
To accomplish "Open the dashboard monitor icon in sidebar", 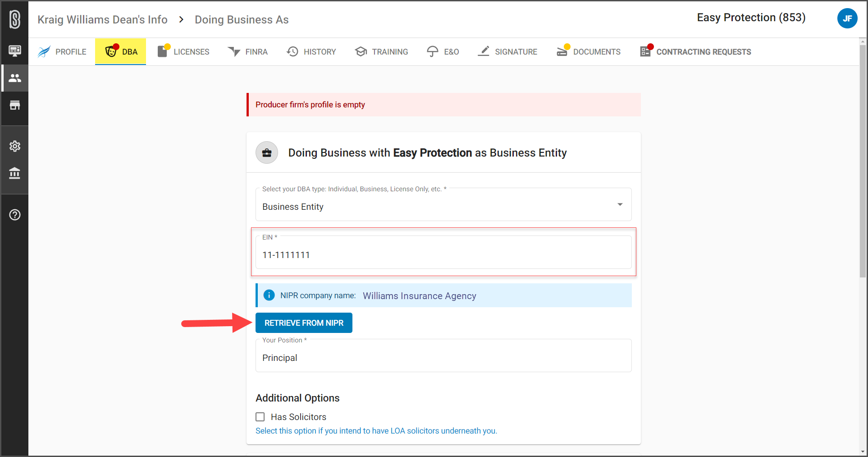I will [15, 51].
